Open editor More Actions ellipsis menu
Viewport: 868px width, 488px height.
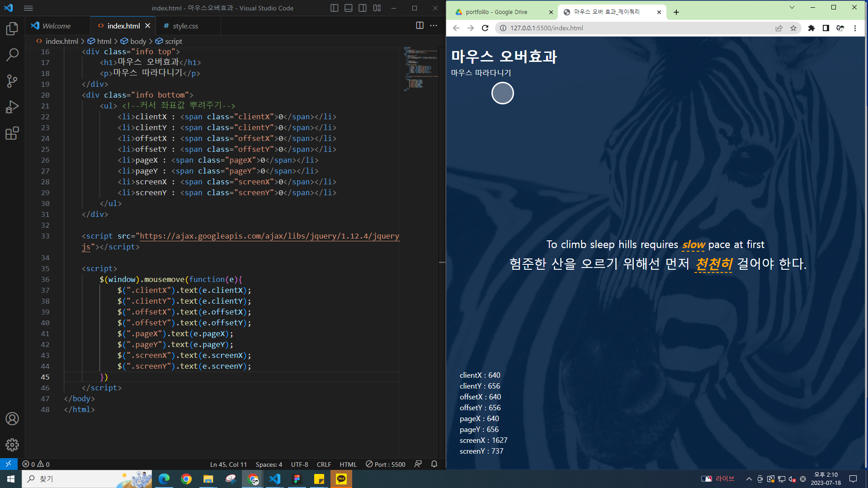pos(434,26)
